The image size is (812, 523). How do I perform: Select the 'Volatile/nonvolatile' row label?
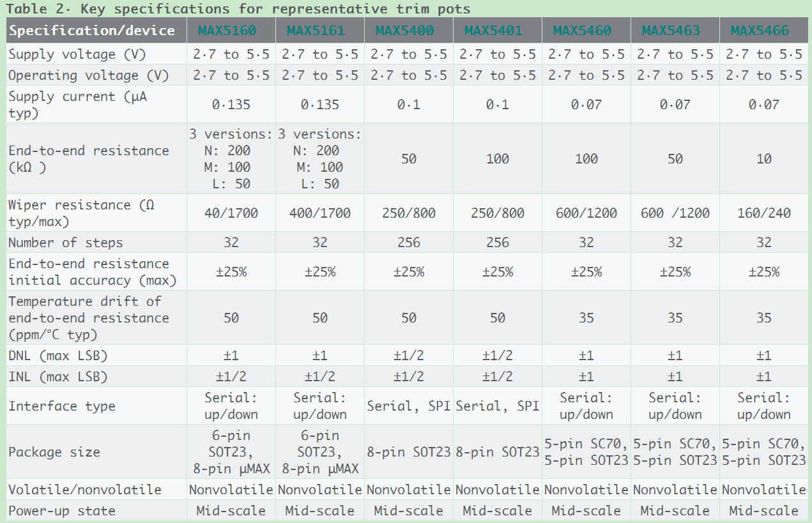coord(85,490)
